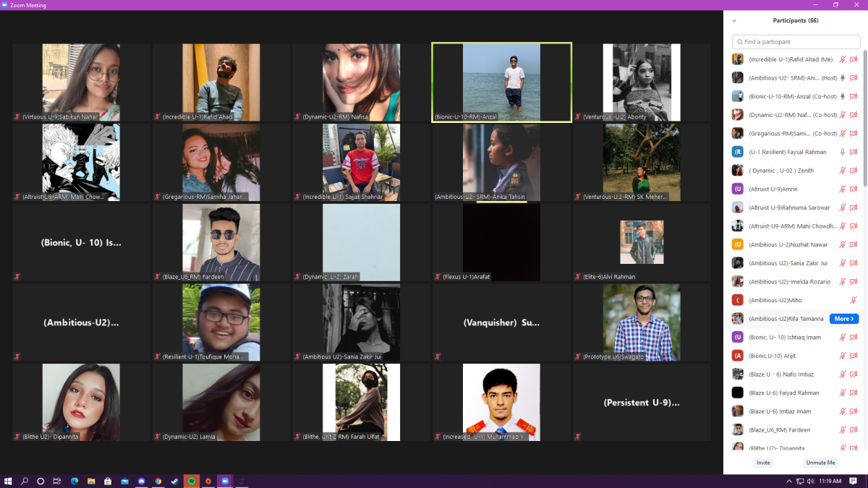Click the Invite button
This screenshot has height=488, width=868.
pos(763,463)
